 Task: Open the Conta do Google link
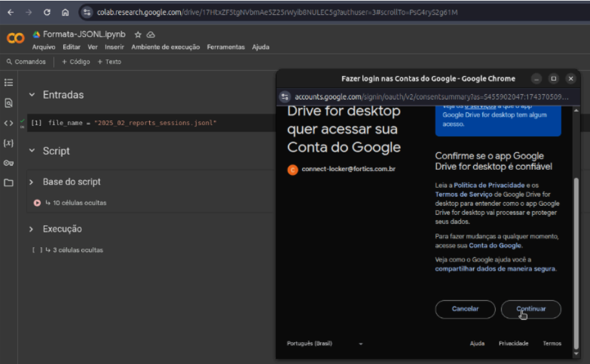coord(495,245)
